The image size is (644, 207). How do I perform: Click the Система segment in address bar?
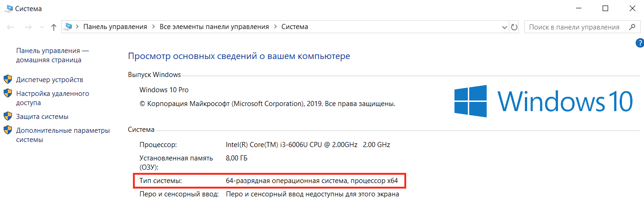pyautogui.click(x=294, y=27)
